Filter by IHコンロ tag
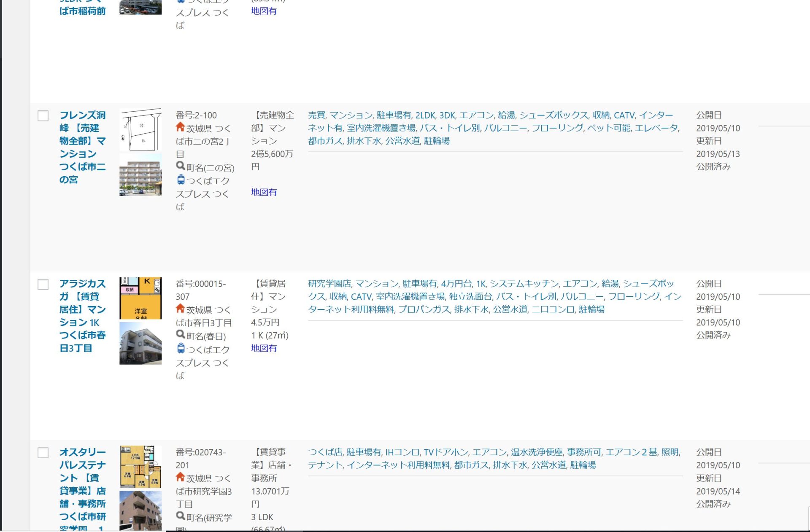The width and height of the screenshot is (810, 532). tap(402, 452)
